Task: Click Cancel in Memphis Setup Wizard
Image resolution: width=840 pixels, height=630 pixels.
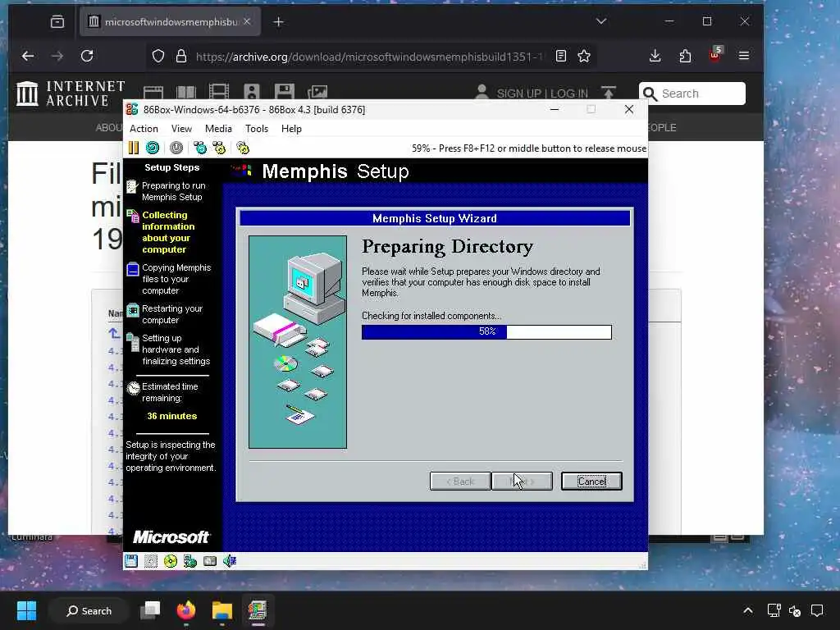Action: coord(591,481)
